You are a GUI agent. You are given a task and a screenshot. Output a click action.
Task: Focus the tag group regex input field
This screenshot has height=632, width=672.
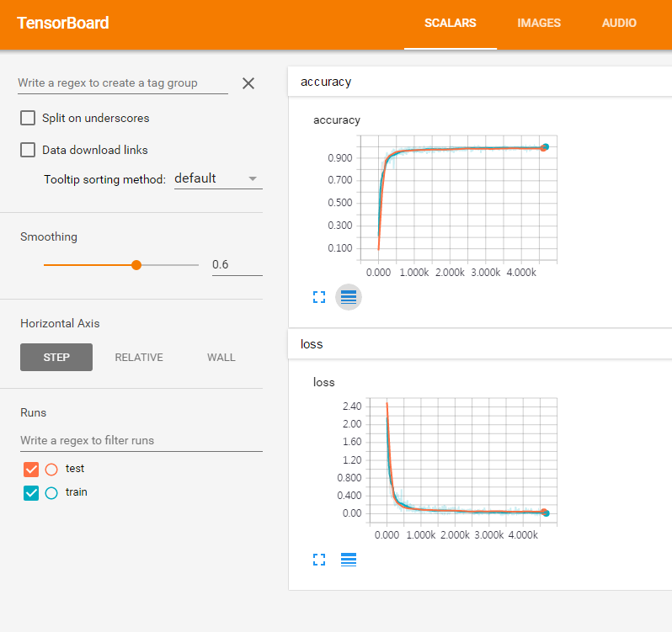(x=123, y=83)
